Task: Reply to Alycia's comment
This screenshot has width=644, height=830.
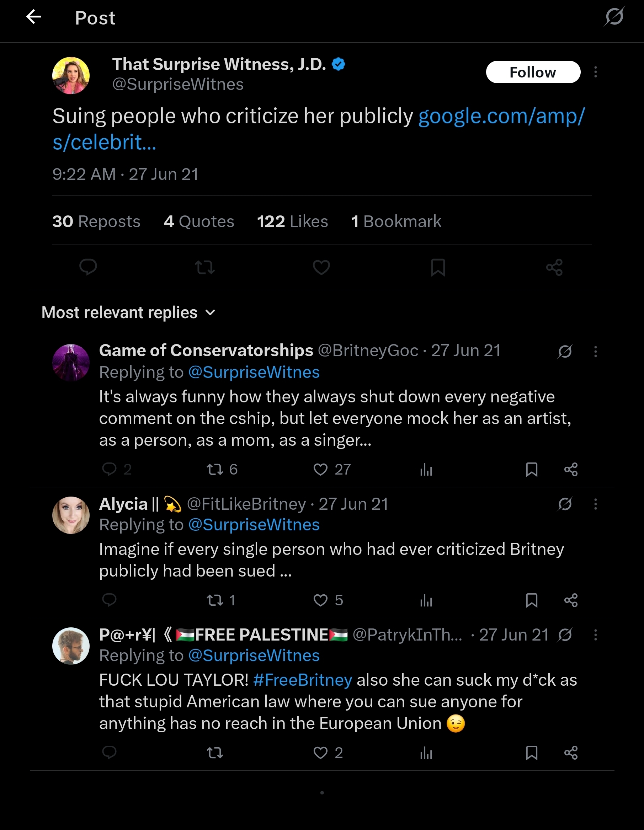Action: pos(110,600)
